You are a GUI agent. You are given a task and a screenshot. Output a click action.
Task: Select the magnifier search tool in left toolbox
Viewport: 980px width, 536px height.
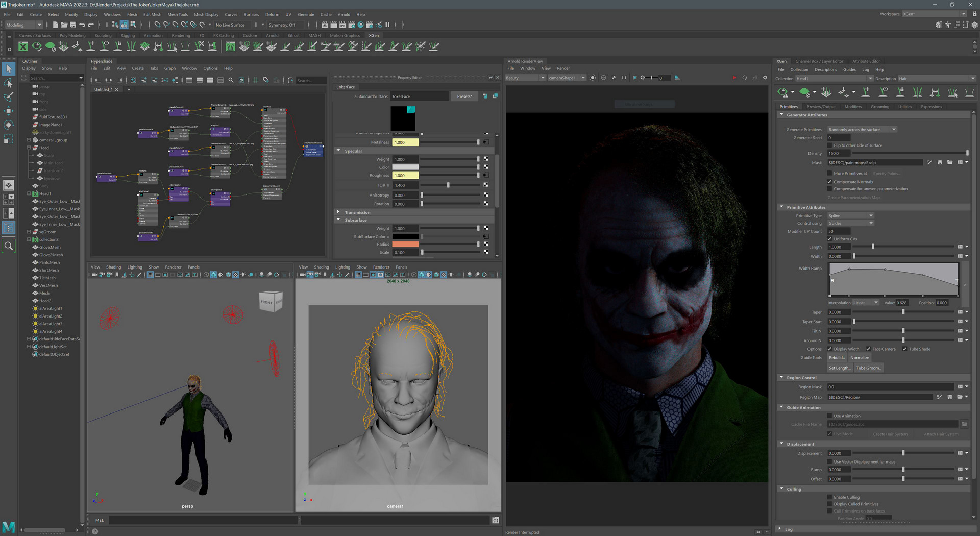(x=9, y=246)
